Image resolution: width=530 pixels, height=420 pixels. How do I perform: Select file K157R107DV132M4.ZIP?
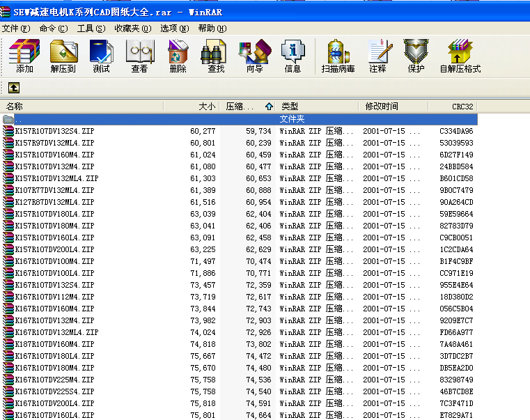pos(55,166)
